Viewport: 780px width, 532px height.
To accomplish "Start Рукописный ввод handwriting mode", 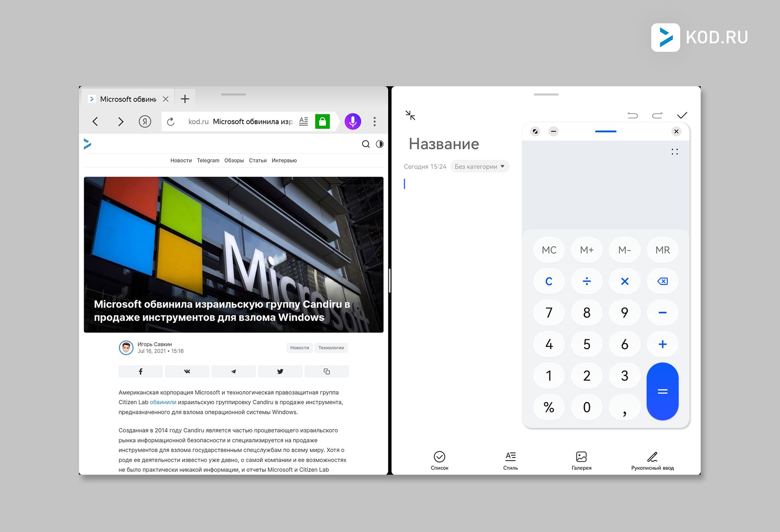I will [652, 461].
